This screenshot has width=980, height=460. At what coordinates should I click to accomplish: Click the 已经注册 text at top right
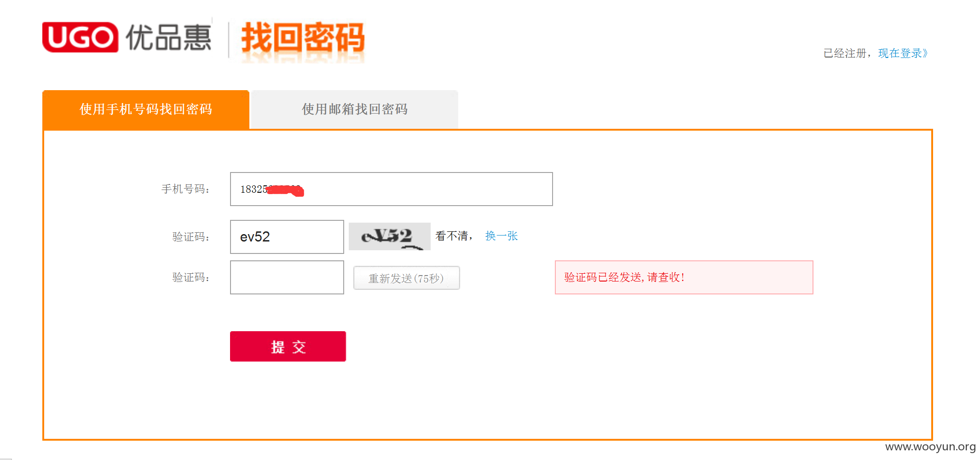click(845, 53)
